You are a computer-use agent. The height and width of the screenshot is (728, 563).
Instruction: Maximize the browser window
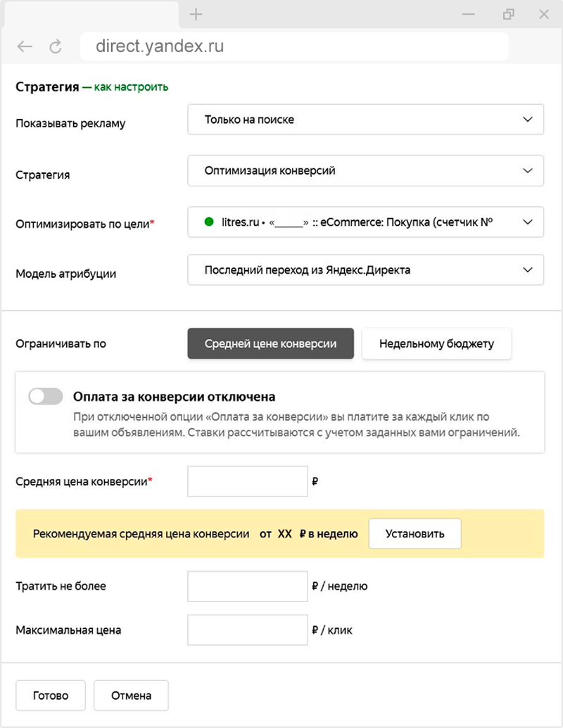click(508, 14)
